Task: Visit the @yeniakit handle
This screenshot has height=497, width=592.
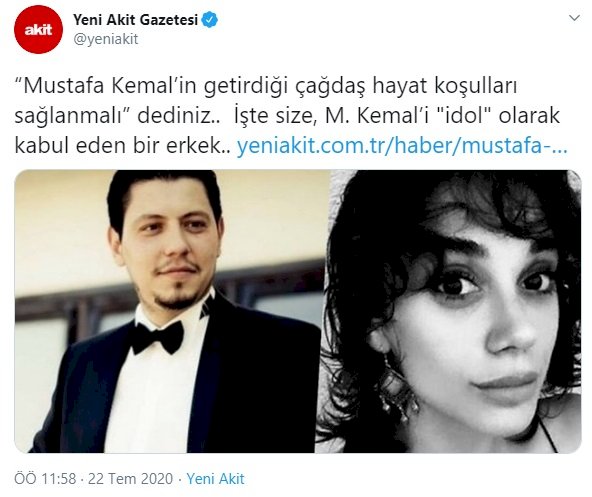Action: [x=106, y=39]
